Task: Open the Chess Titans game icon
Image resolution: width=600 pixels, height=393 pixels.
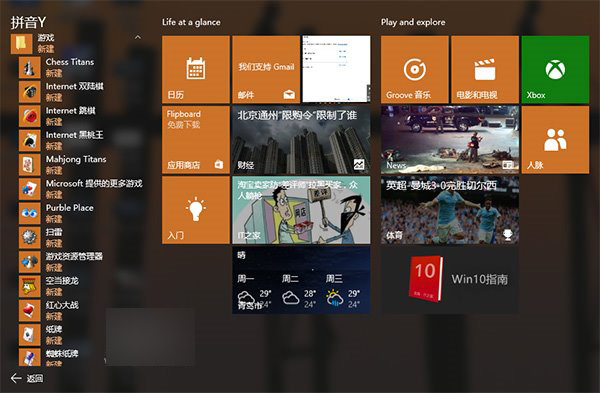Action: click(x=29, y=67)
